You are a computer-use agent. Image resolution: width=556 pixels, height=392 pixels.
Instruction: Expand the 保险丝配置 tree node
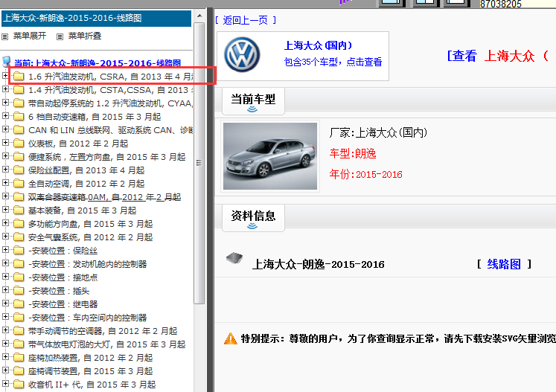(x=5, y=170)
